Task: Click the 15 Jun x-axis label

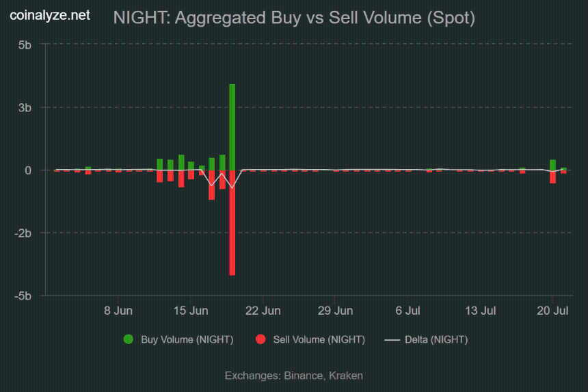Action: coord(191,311)
